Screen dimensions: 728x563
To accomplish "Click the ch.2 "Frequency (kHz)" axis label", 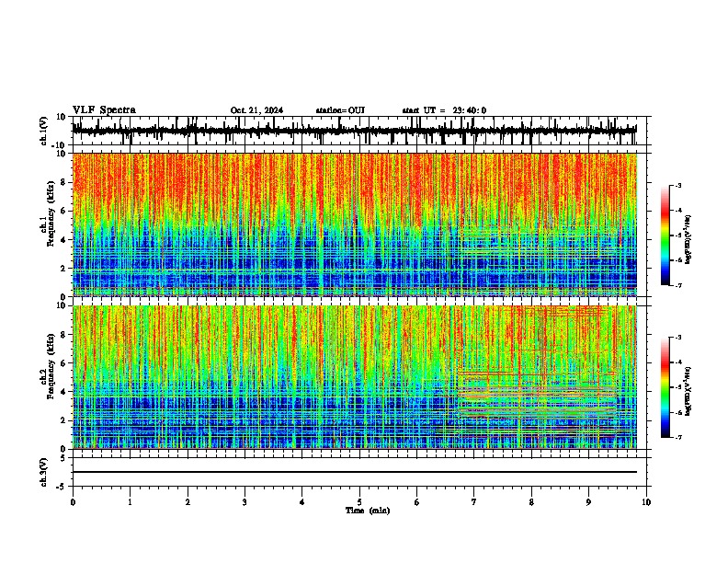I will 51,366.
